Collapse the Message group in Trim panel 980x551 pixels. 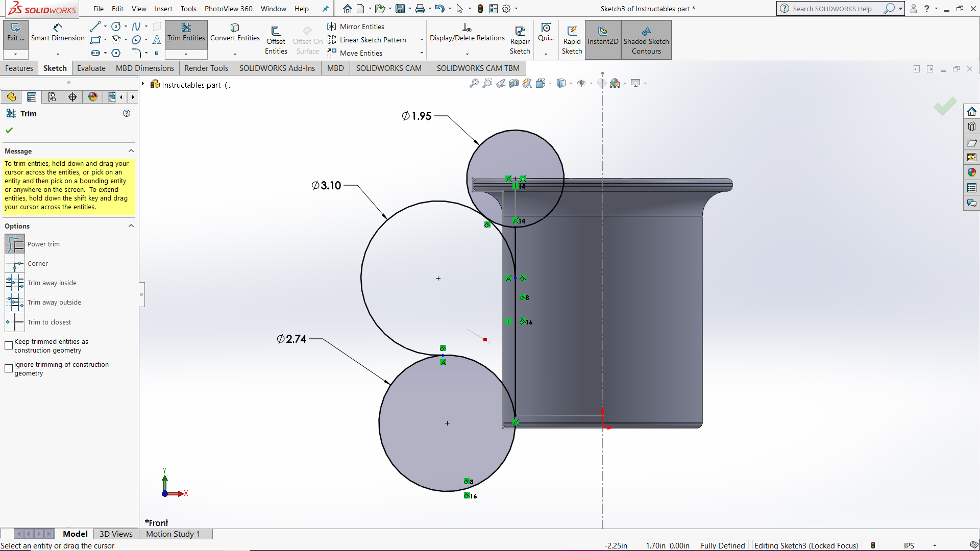[131, 151]
